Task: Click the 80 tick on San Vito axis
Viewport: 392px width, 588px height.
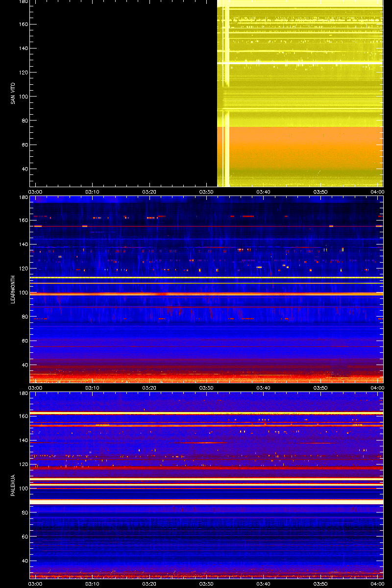Action: point(24,121)
